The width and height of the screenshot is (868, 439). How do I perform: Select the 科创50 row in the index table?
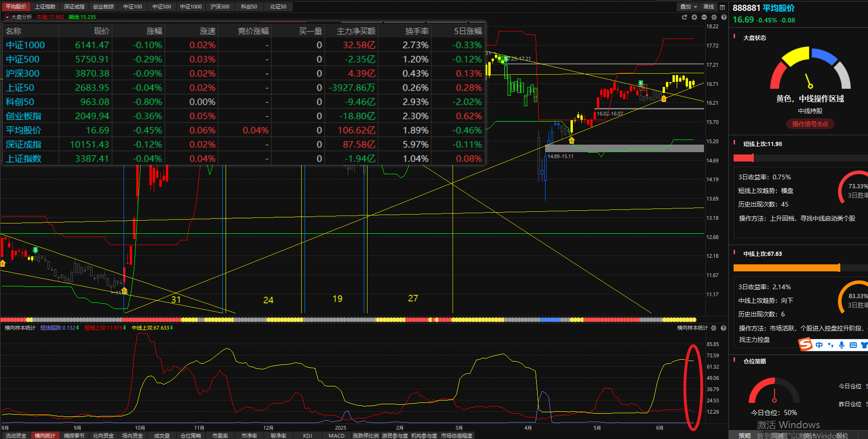20,102
